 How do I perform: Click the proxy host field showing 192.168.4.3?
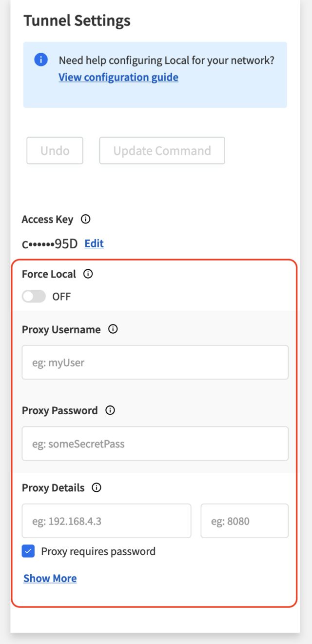[106, 521]
